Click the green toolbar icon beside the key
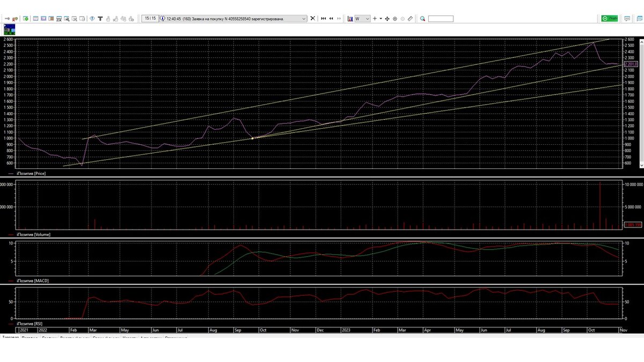This screenshot has height=362, width=644. (x=26, y=19)
